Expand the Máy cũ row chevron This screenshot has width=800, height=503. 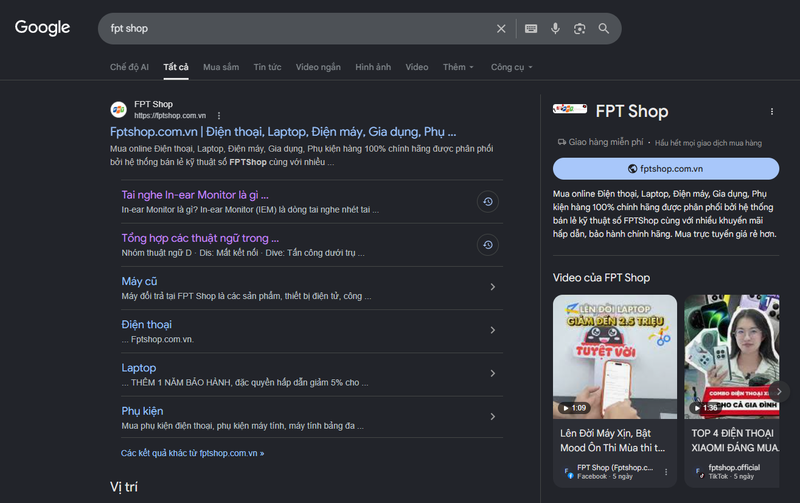(492, 287)
